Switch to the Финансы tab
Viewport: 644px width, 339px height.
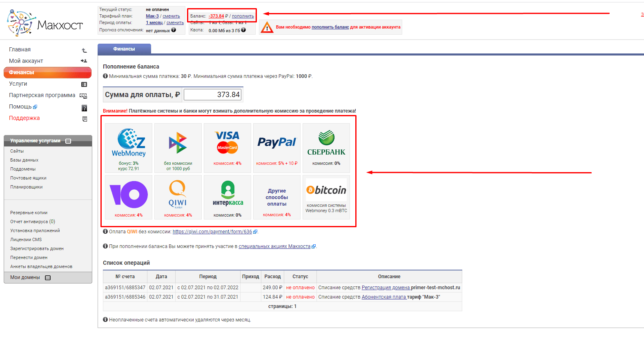[124, 49]
